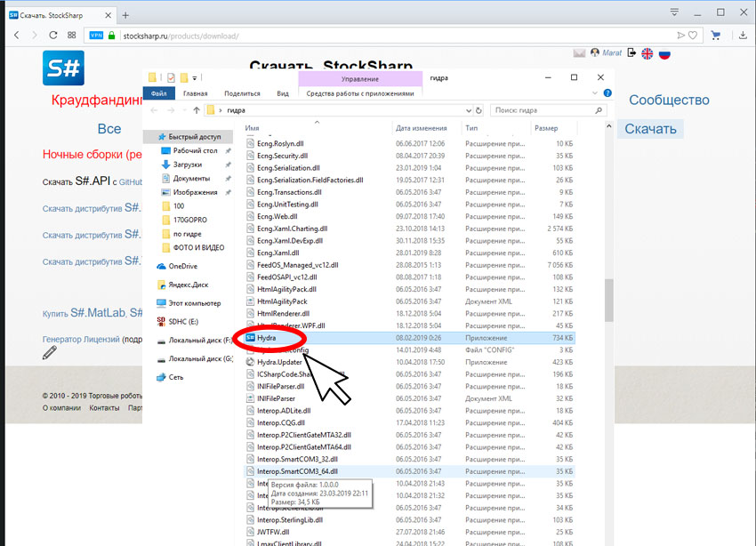Click the Скачать navigation button
The image size is (756, 546).
click(650, 129)
